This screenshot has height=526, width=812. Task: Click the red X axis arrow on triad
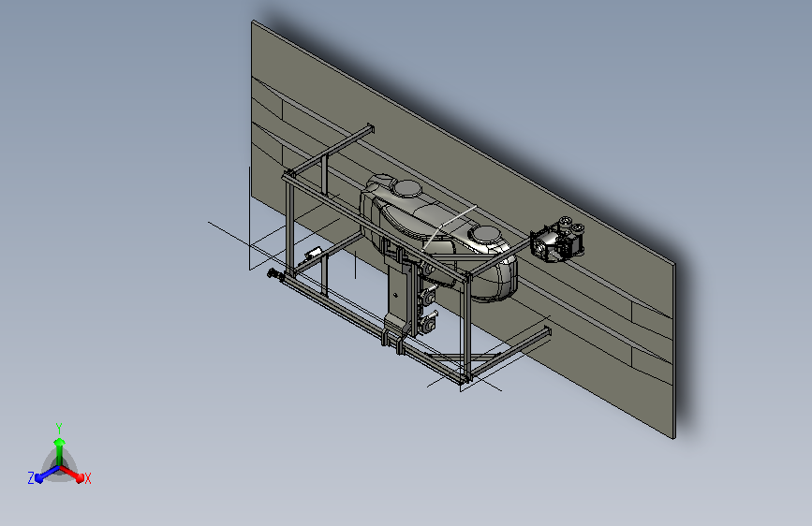(74, 475)
